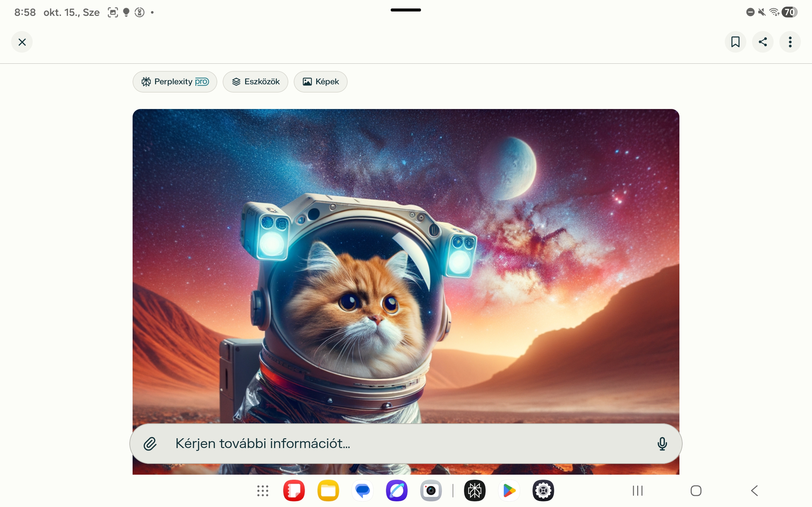Open Perplexity app icon in taskbar
The width and height of the screenshot is (812, 507).
tap(475, 491)
